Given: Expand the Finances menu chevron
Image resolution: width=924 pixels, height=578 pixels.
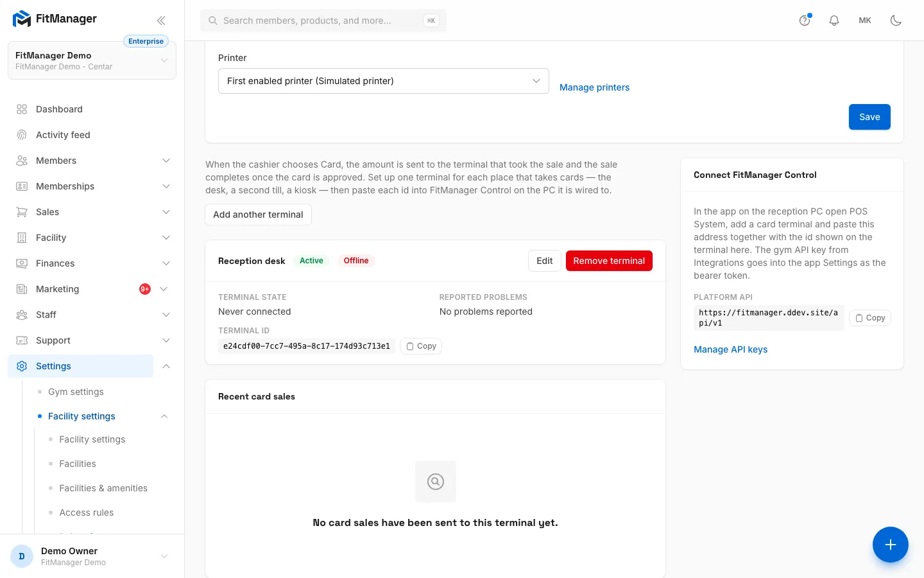Looking at the screenshot, I should [166, 263].
